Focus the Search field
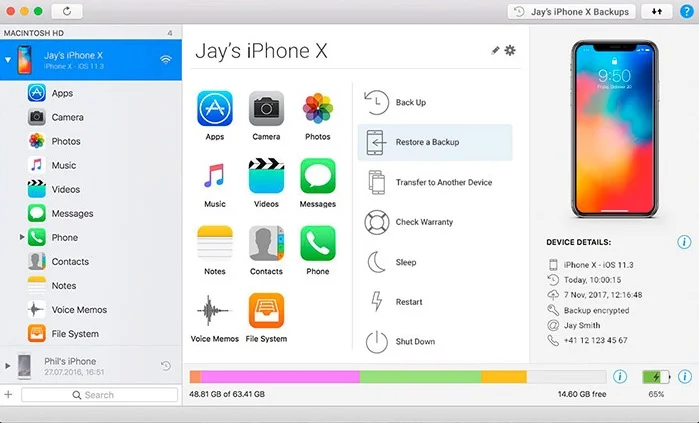Viewport: 699px width, 423px height. click(x=99, y=395)
